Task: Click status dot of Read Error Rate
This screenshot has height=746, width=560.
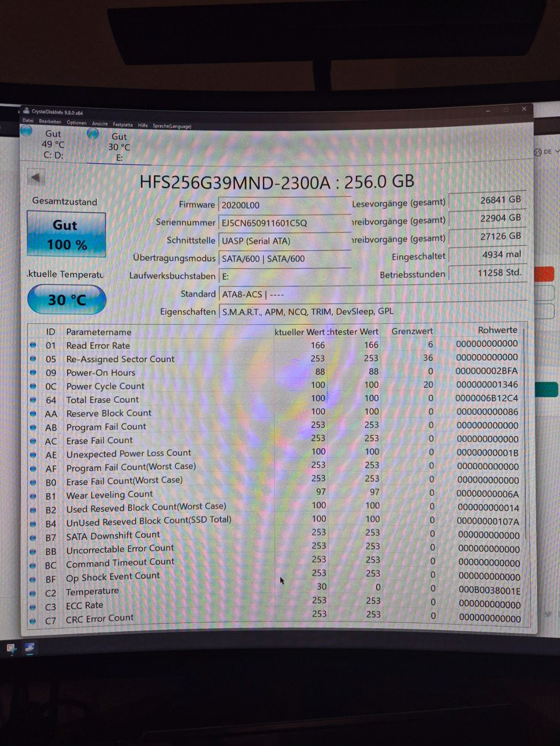Action: click(33, 345)
